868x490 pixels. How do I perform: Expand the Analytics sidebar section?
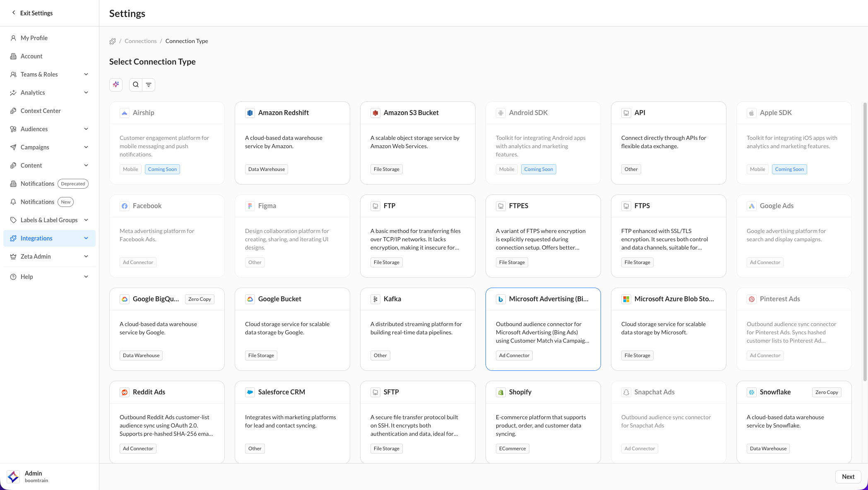pos(49,93)
